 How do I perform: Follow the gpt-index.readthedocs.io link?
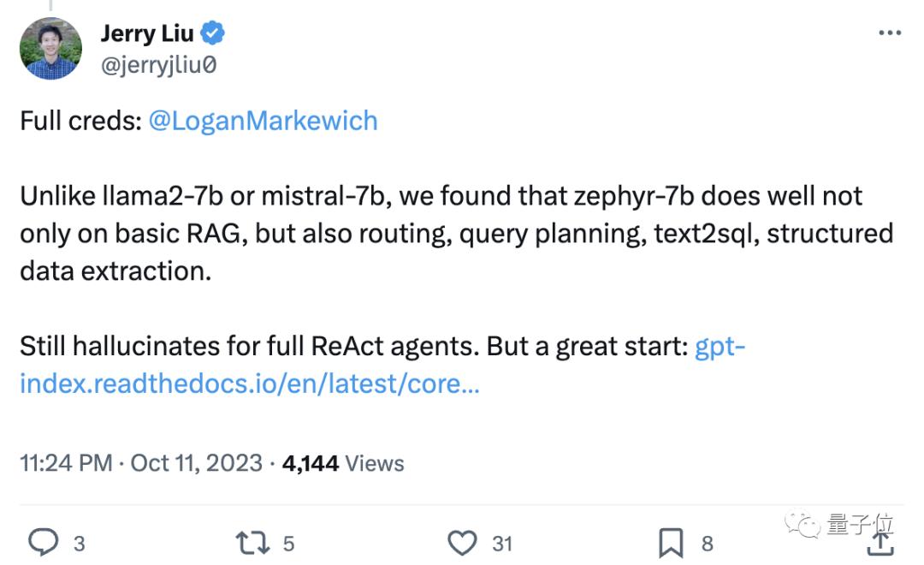pyautogui.click(x=249, y=384)
